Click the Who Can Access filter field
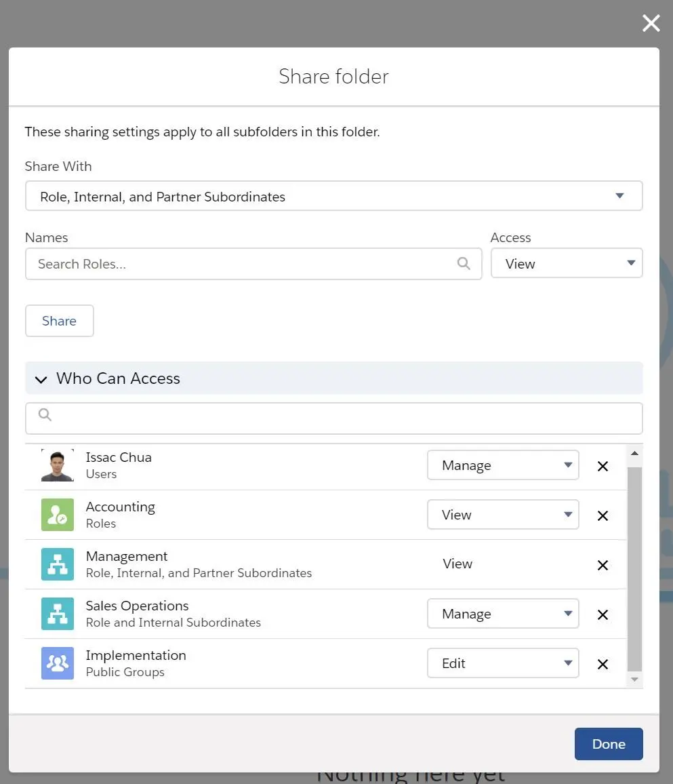Viewport: 673px width, 784px height. coord(333,418)
